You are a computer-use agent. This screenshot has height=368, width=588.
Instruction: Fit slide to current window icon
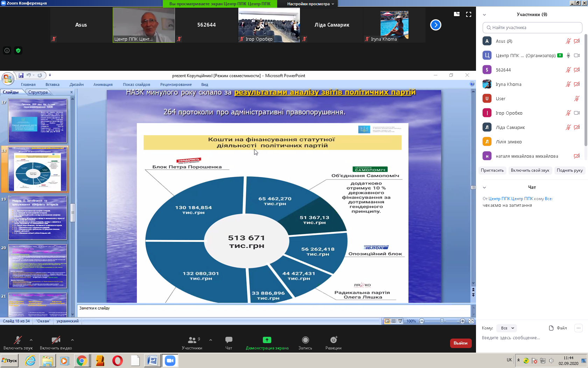click(x=471, y=321)
